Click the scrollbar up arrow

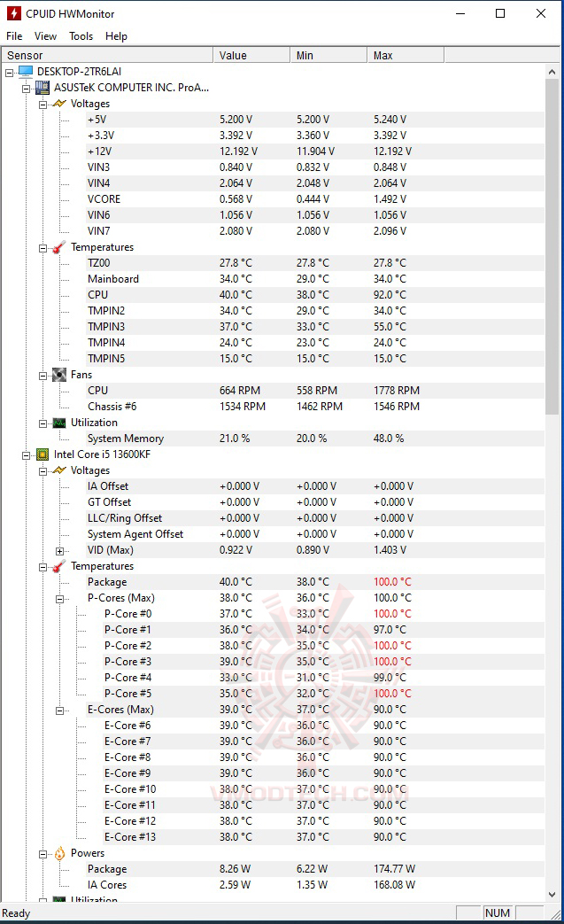point(552,72)
